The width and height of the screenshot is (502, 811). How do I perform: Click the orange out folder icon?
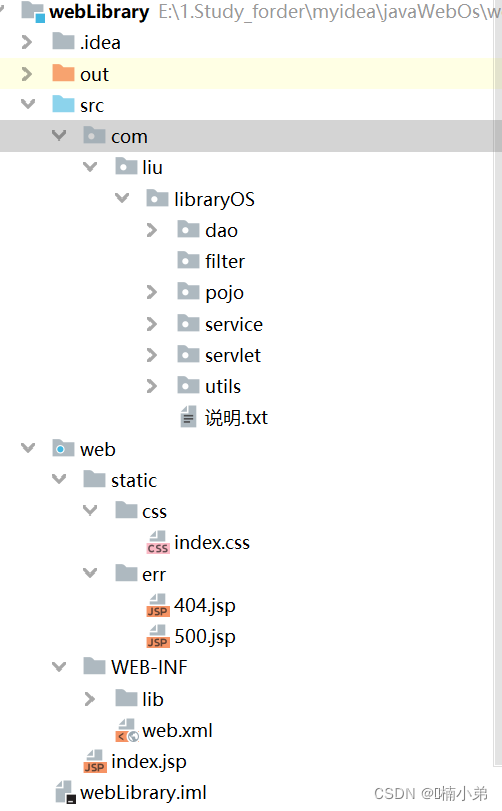pyautogui.click(x=63, y=73)
